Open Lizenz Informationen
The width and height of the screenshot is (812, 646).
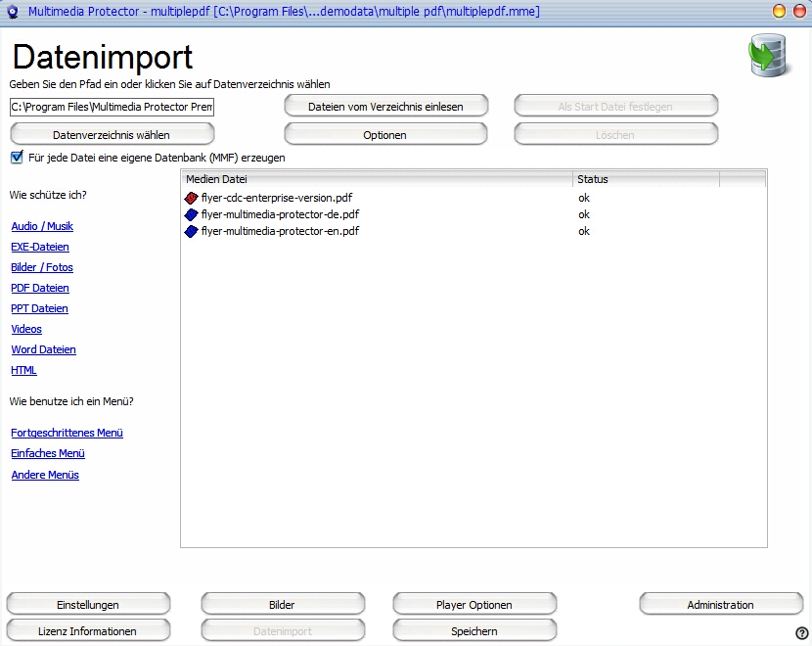point(88,631)
